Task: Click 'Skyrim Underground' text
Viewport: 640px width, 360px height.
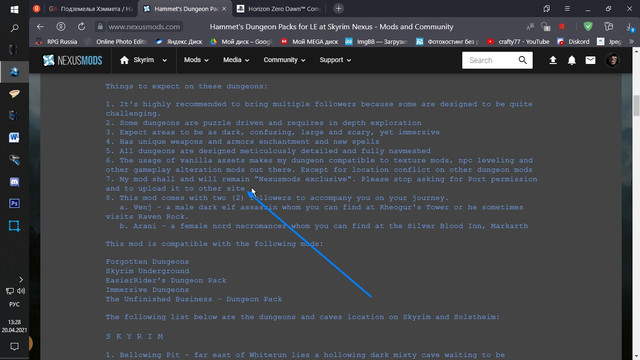Action: tap(147, 271)
